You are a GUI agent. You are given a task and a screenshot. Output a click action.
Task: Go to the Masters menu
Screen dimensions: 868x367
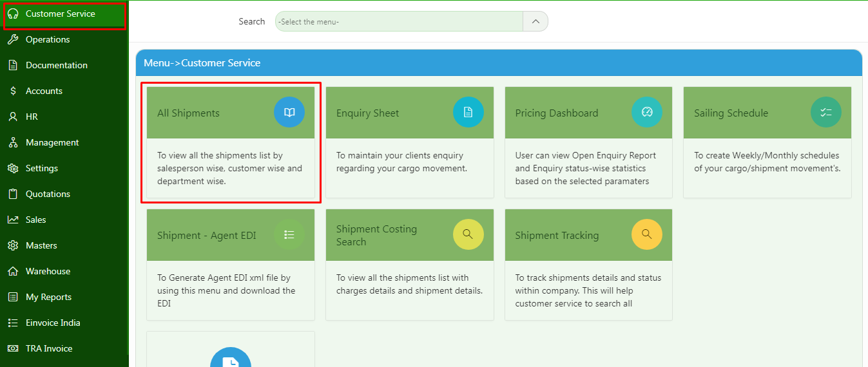[64, 245]
